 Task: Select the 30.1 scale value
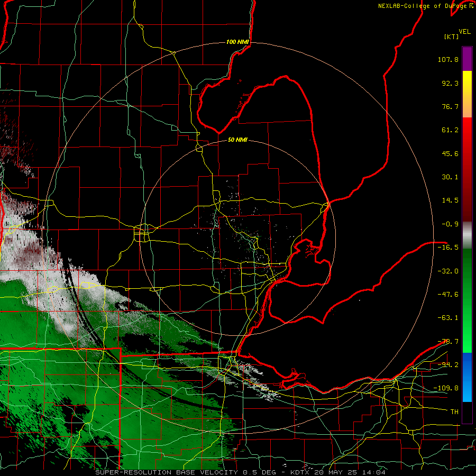click(450, 177)
